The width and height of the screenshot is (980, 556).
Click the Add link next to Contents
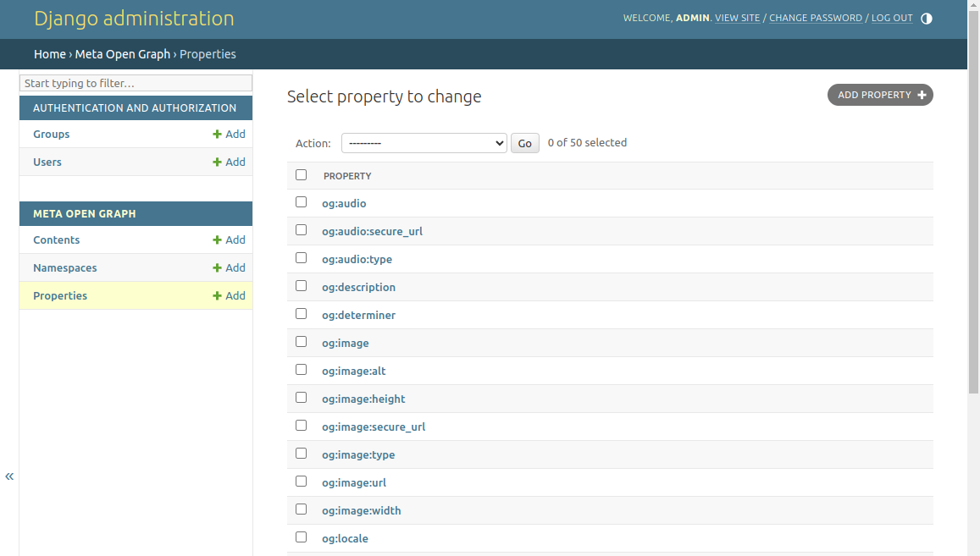pos(229,239)
